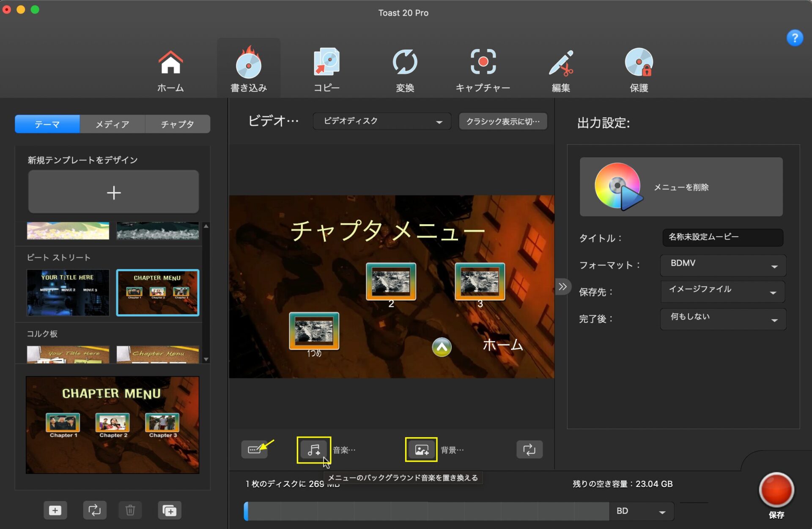Click the red 保存 save button
Image resolution: width=812 pixels, height=529 pixels.
(776, 490)
